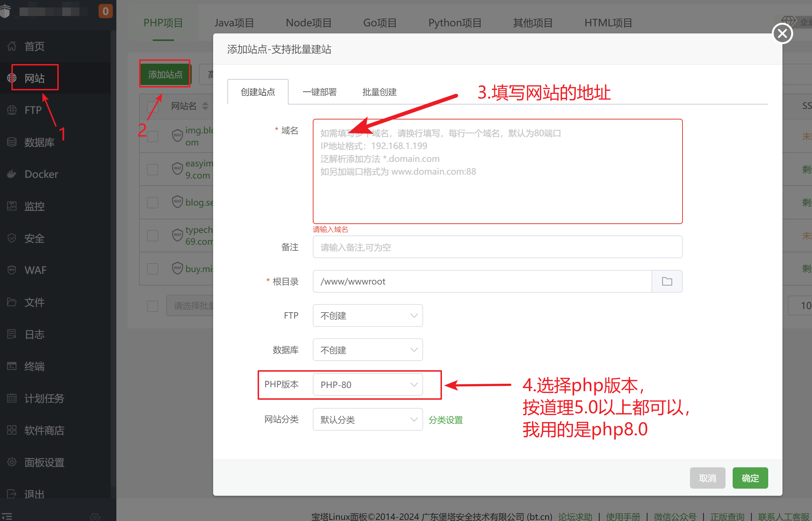Open the 软件商店 app store icon

[x=12, y=430]
